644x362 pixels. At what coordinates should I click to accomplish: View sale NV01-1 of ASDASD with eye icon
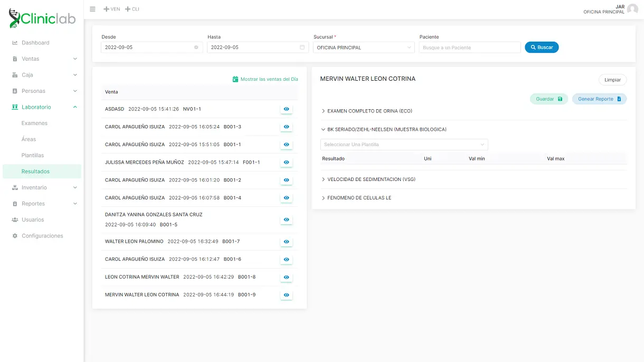pyautogui.click(x=286, y=109)
